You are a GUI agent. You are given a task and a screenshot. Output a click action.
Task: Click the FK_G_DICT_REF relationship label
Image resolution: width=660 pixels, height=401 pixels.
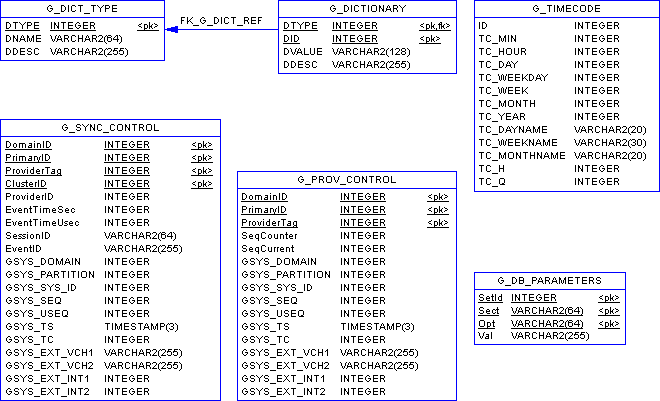click(221, 21)
